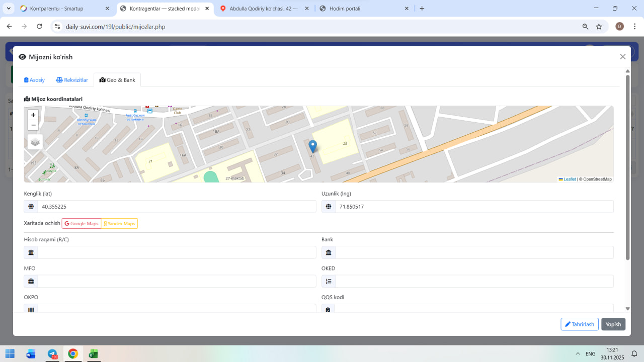
Task: Show hidden system tray icons
Action: [x=578, y=354]
